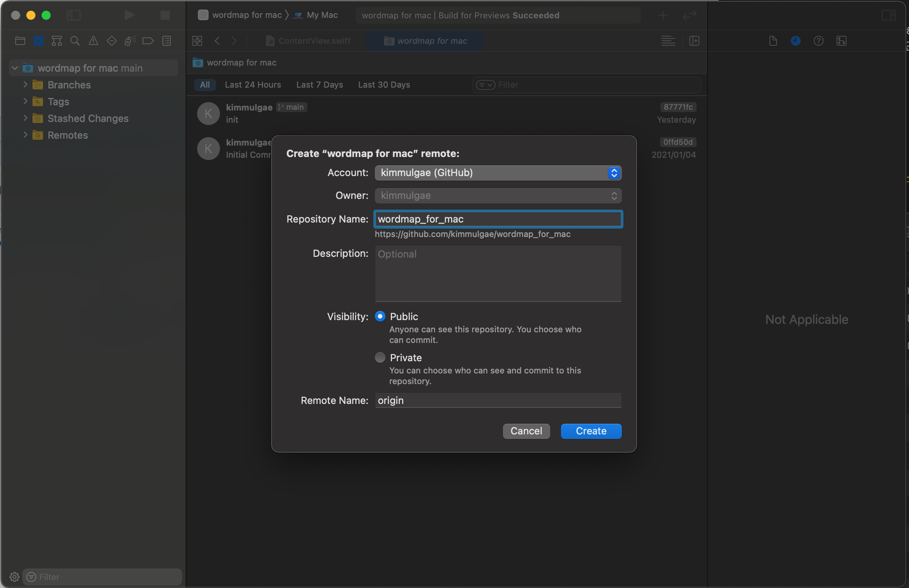The image size is (909, 588).
Task: Open the editor options lines icon
Action: click(x=668, y=41)
